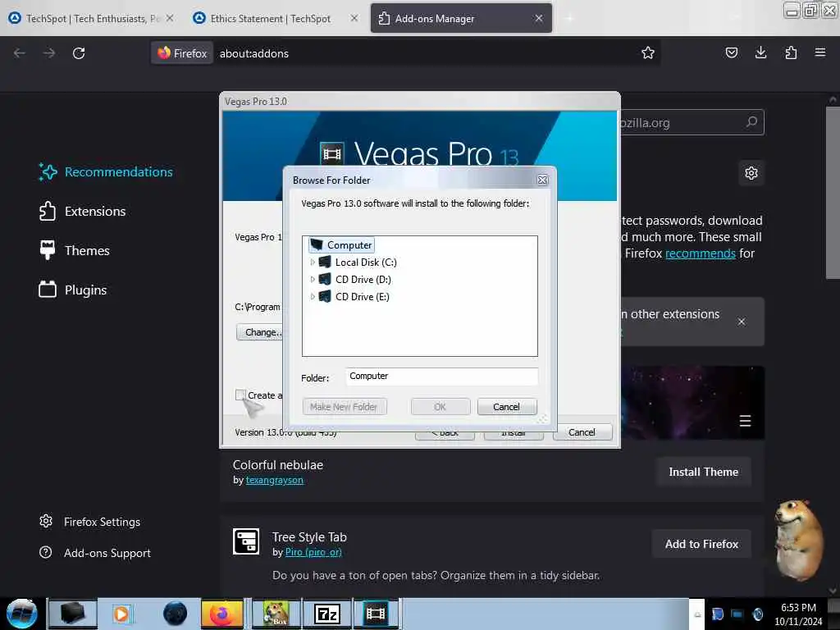Expand the CD Drive (D:) node
Screen dimensions: 840x630
313,280
